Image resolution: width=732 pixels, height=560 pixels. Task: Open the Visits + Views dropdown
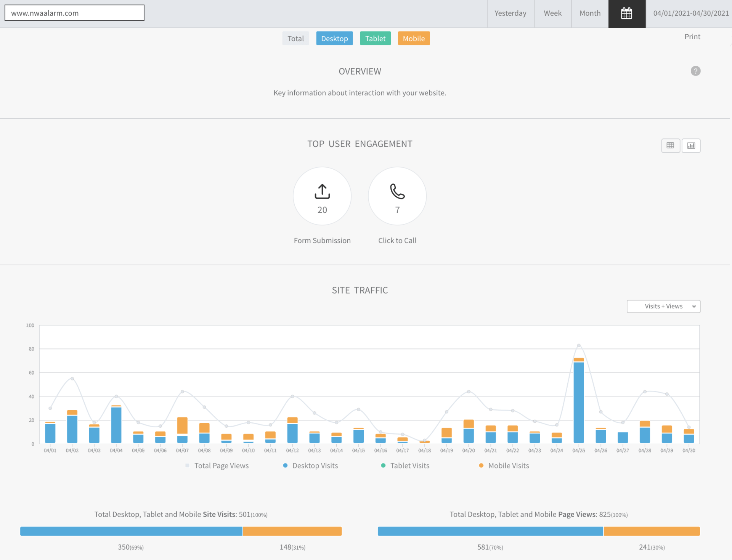coord(663,306)
